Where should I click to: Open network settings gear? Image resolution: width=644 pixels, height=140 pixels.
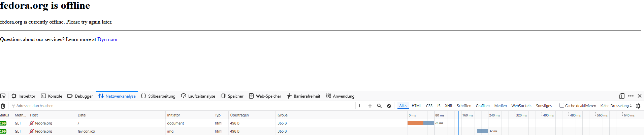point(638,106)
